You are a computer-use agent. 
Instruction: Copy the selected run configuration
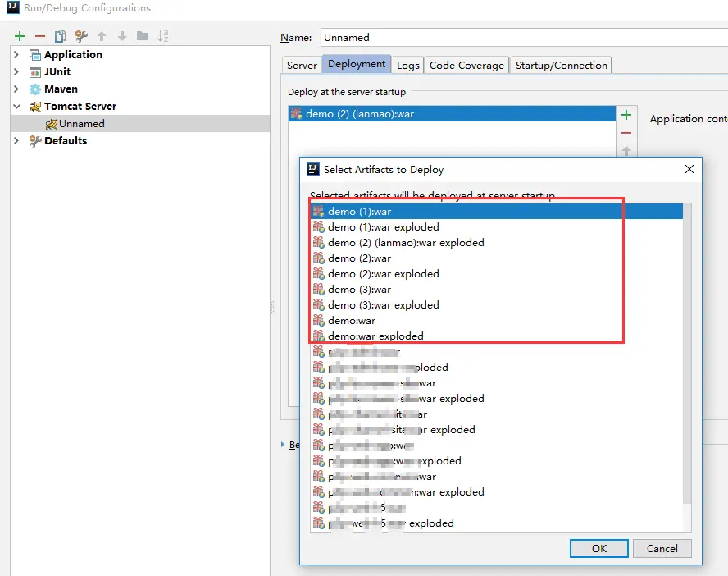[x=61, y=36]
